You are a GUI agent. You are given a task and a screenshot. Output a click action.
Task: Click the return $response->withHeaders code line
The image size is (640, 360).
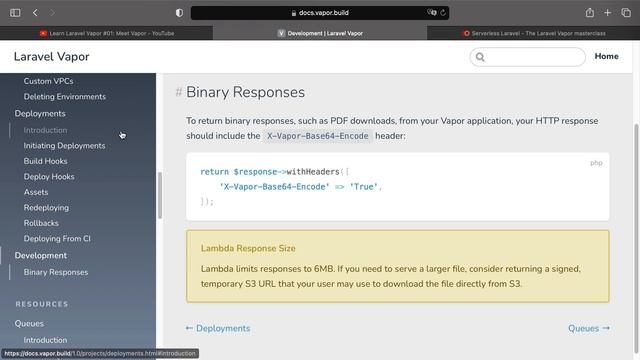click(274, 172)
